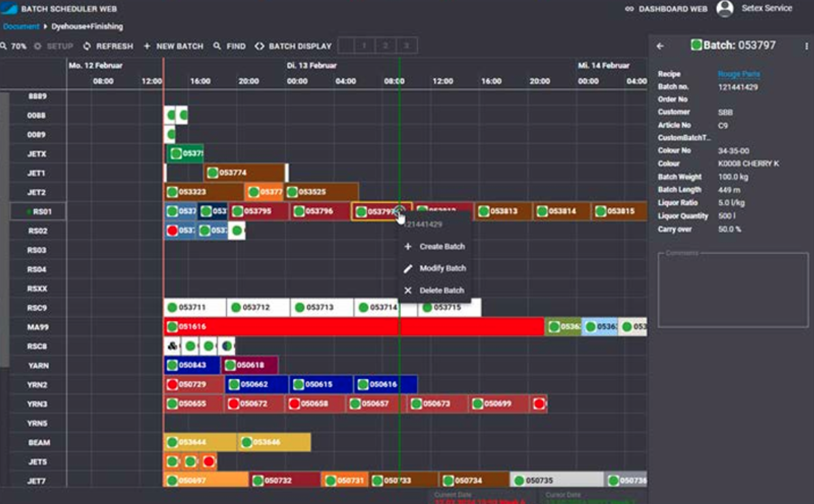814x504 pixels.
Task: Select machine row BEAM
Action: (x=39, y=443)
